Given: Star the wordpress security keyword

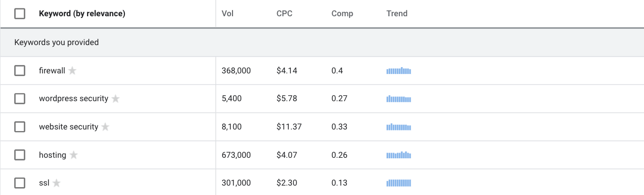Looking at the screenshot, I should (x=115, y=99).
